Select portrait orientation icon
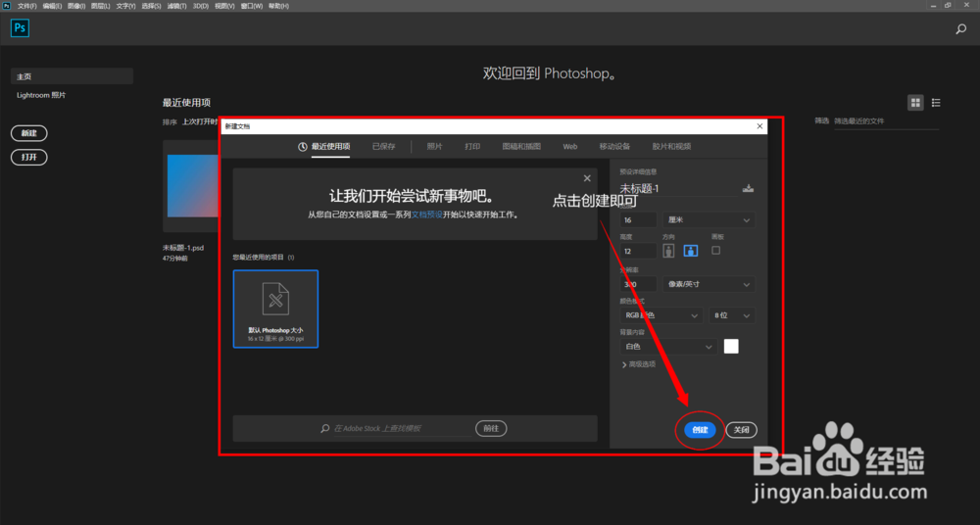 click(x=669, y=251)
